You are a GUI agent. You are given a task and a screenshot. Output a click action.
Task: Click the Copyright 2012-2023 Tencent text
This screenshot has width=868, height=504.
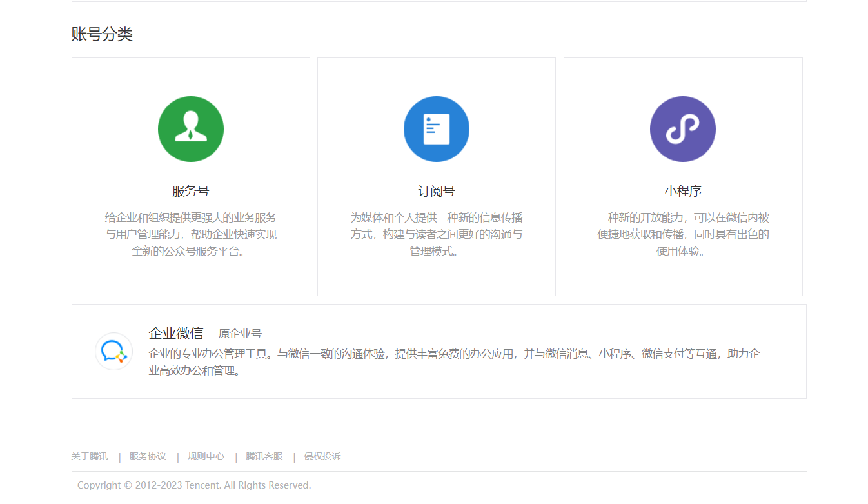[x=194, y=485]
